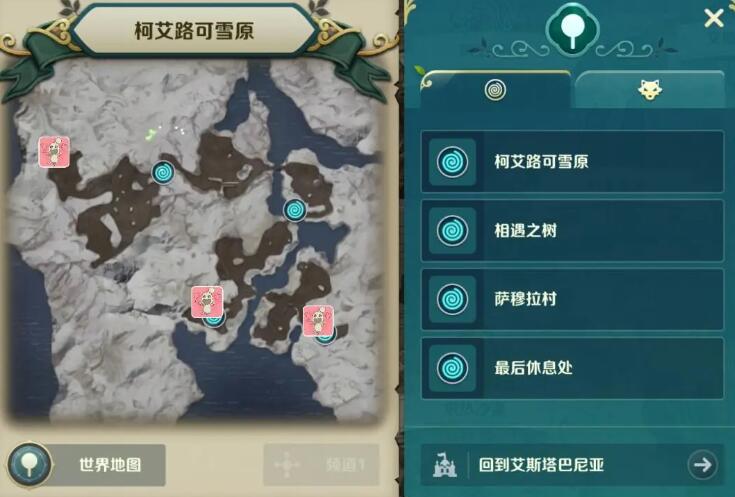The height and width of the screenshot is (497, 735).
Task: Click the pink creature marker in the southeast of the map
Action: tap(318, 321)
